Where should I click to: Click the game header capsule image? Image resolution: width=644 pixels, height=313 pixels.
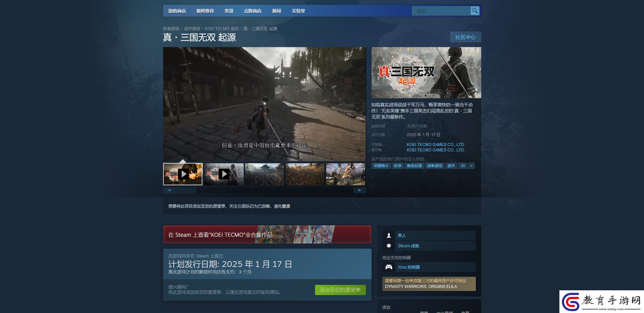pyautogui.click(x=426, y=72)
